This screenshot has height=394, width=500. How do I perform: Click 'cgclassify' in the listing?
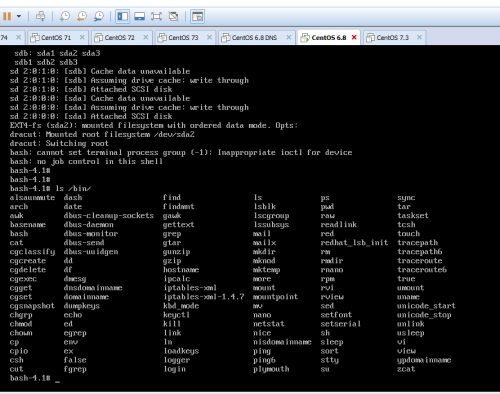tap(32, 252)
